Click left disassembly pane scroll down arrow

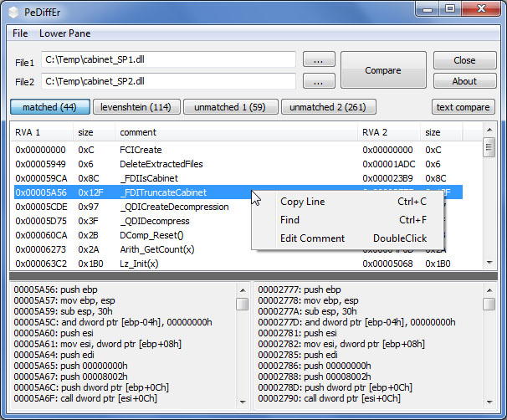click(243, 402)
